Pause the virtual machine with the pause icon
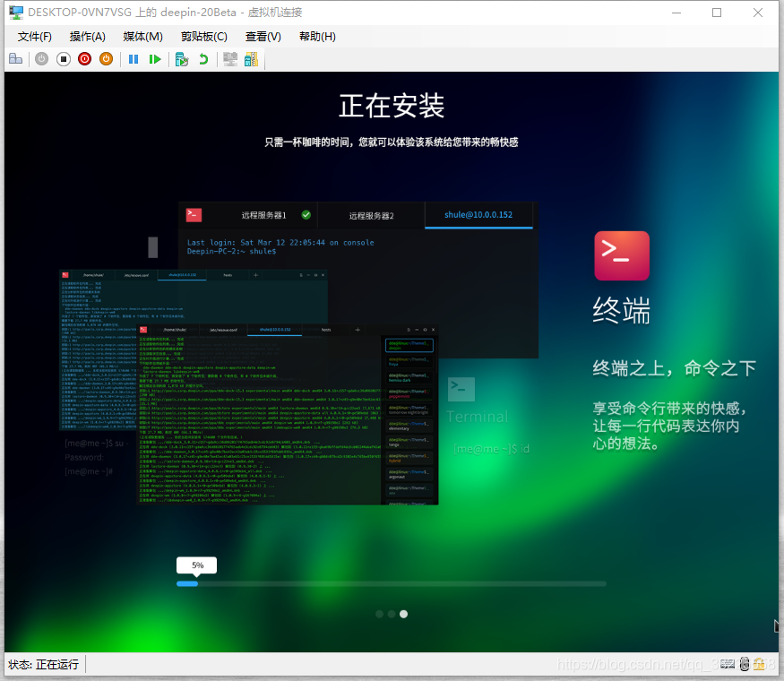784x681 pixels. coord(135,59)
